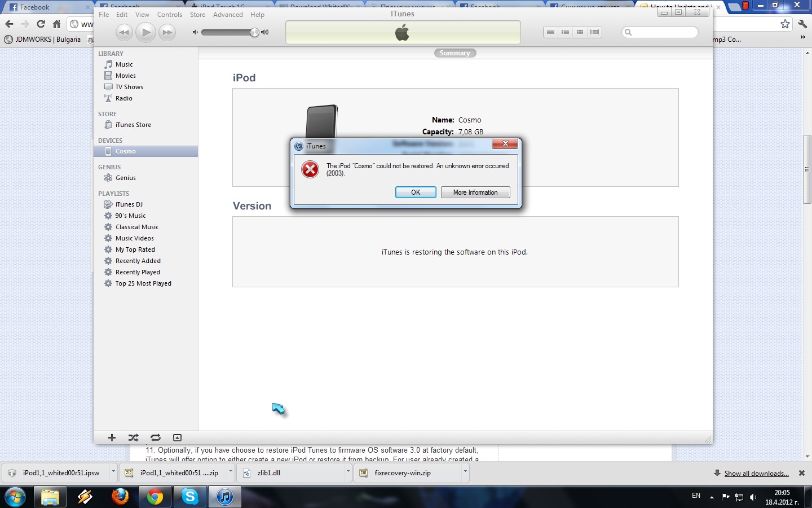
Task: Close the iTunes error dialog
Action: coord(505,144)
